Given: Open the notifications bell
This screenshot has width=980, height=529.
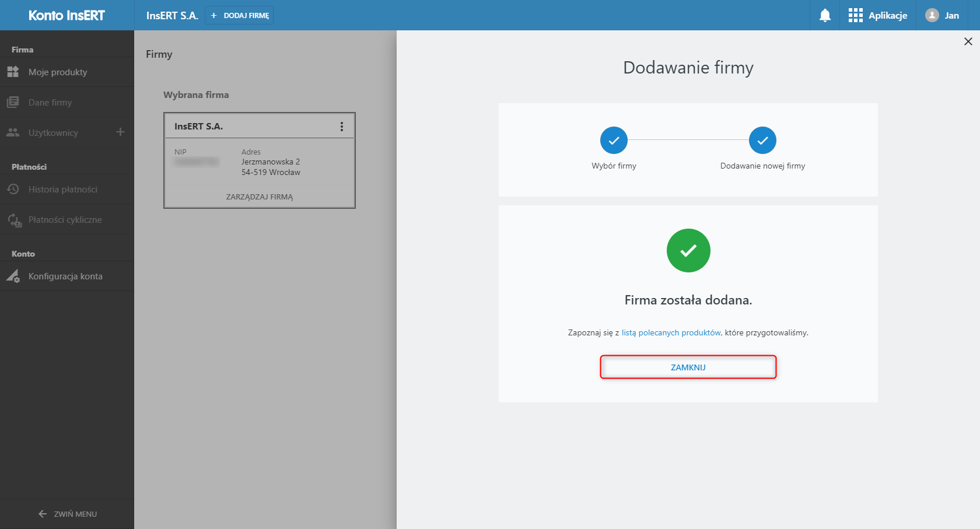Looking at the screenshot, I should pyautogui.click(x=825, y=15).
